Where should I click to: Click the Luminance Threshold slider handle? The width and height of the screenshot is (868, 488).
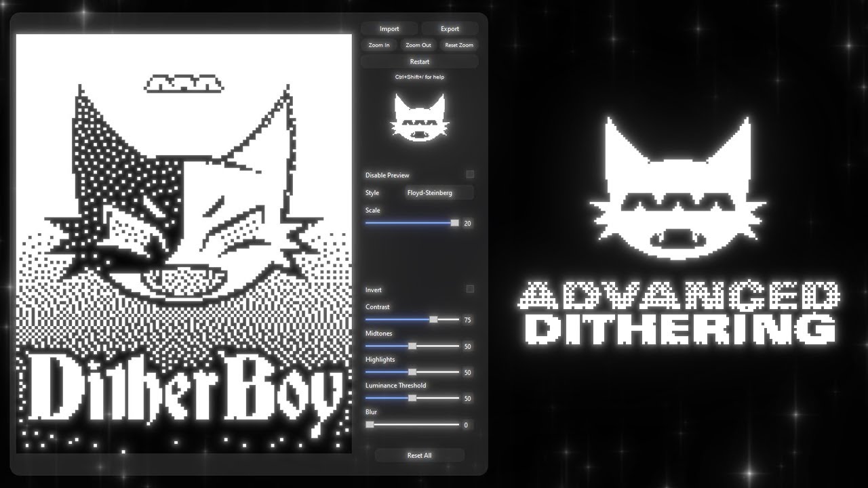(x=412, y=399)
